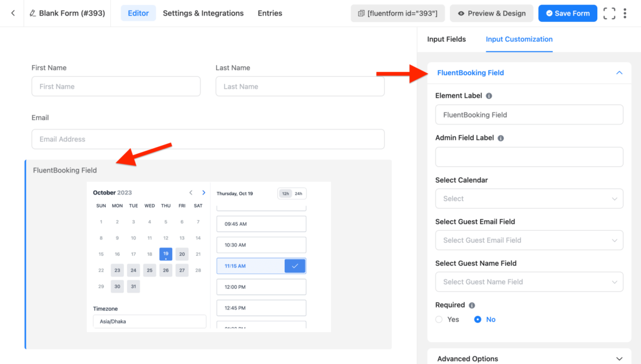Select October 19 in the calendar
The width and height of the screenshot is (641, 364).
tap(165, 254)
